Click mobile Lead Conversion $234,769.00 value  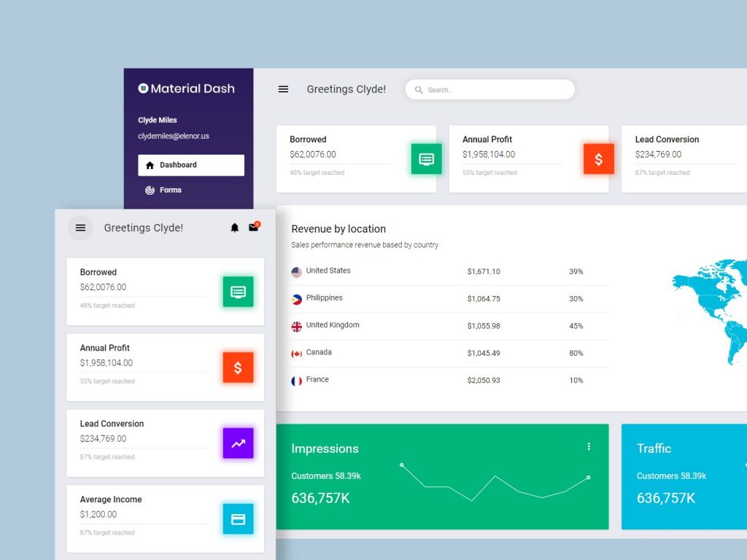pyautogui.click(x=103, y=438)
